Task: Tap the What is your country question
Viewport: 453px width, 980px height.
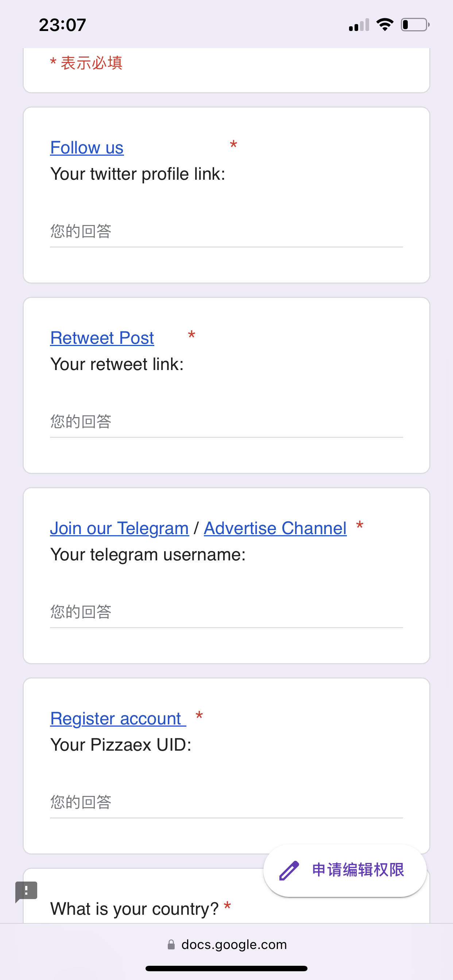Action: coord(134,909)
